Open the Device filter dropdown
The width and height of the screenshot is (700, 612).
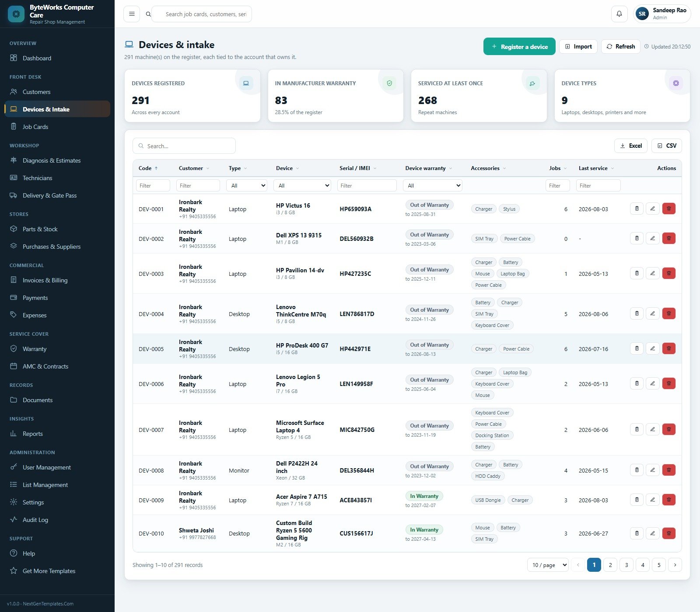[x=302, y=185]
